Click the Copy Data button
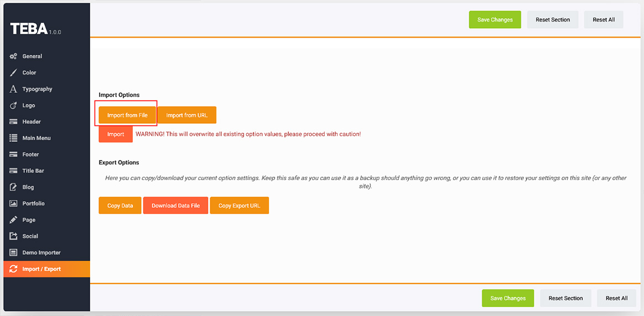Screen dimensions: 644x316 click(x=120, y=206)
